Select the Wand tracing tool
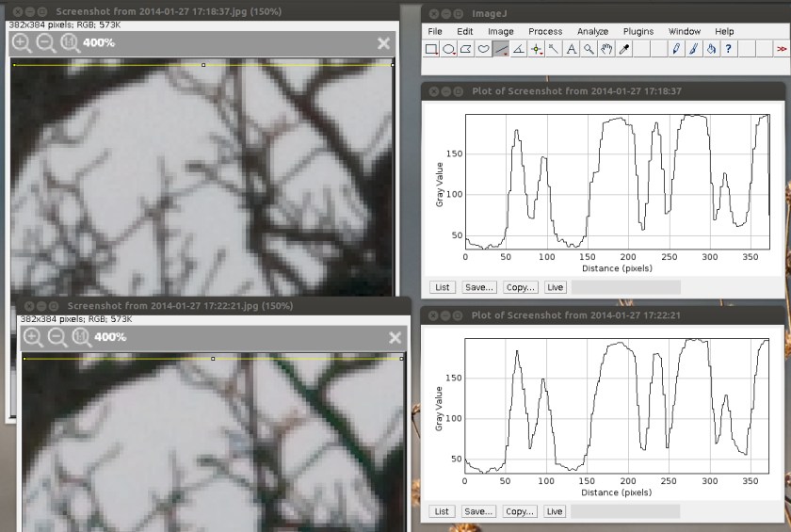The width and height of the screenshot is (791, 532). pyautogui.click(x=554, y=49)
